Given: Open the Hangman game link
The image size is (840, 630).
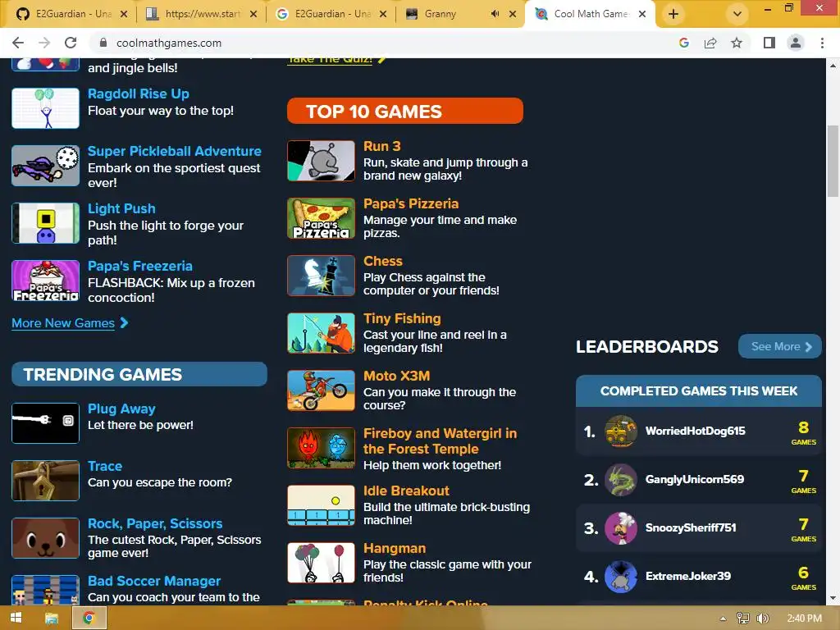Looking at the screenshot, I should click(395, 549).
